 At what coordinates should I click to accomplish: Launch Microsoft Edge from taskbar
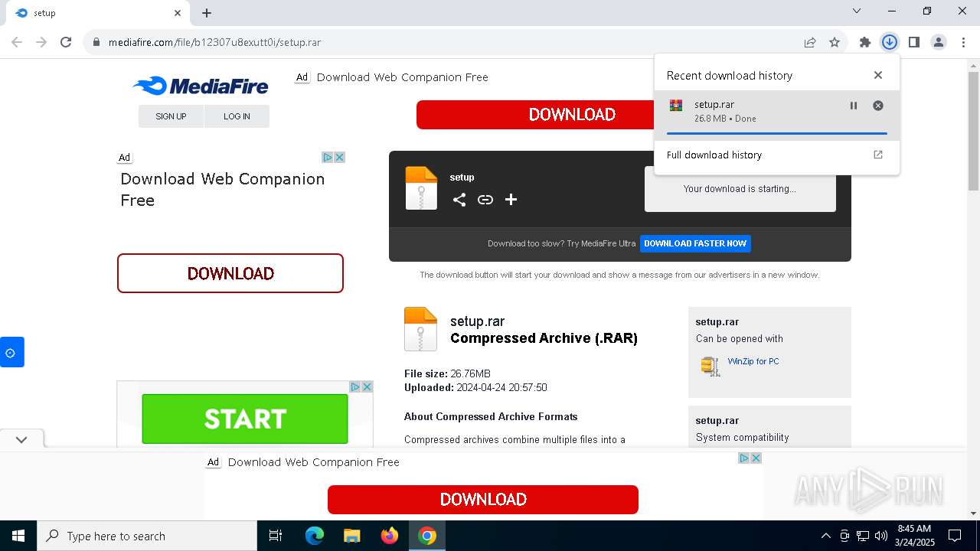coord(315,536)
